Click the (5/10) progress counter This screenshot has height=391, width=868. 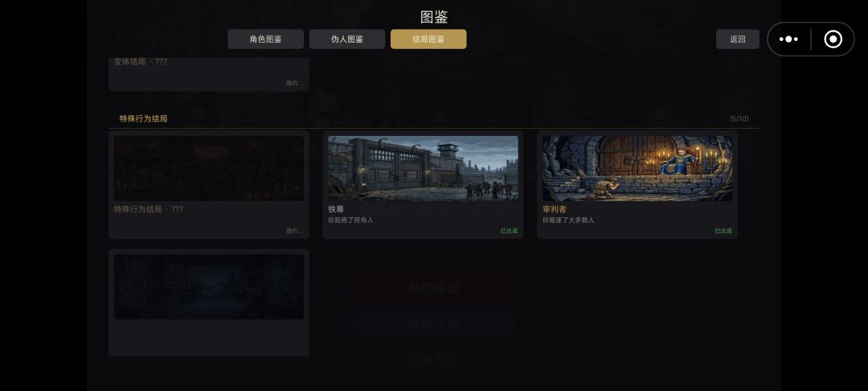(739, 118)
